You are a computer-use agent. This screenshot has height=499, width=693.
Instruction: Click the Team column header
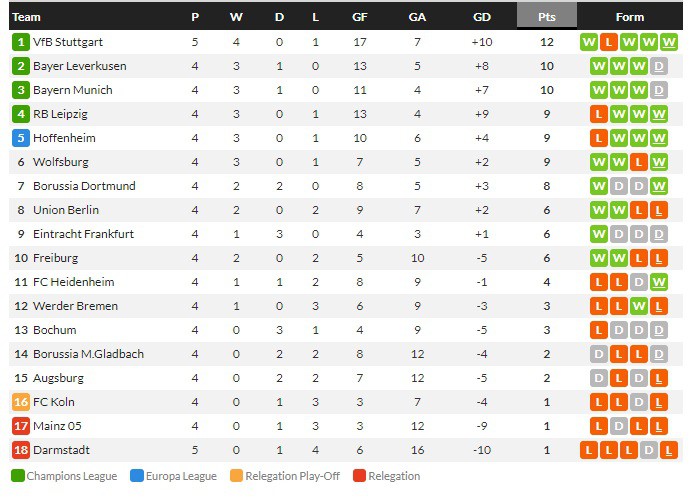pos(27,17)
